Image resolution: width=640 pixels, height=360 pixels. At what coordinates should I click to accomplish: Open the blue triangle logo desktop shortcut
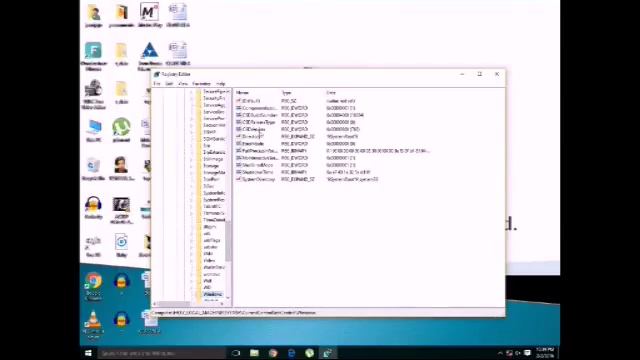(149, 56)
